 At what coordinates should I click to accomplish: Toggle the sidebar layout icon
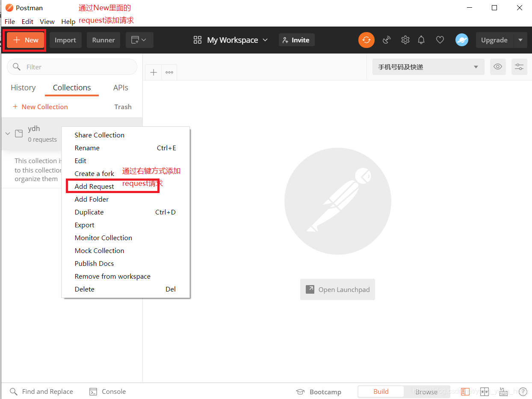click(x=465, y=391)
